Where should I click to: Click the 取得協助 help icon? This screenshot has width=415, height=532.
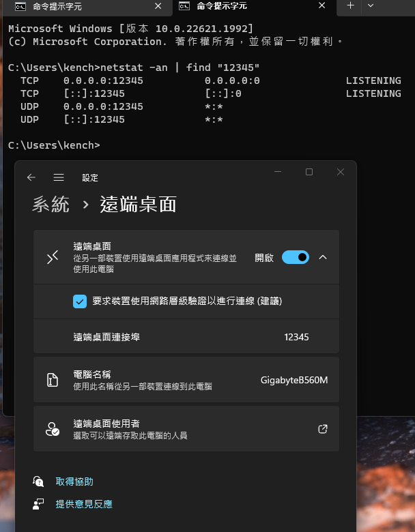[38, 482]
